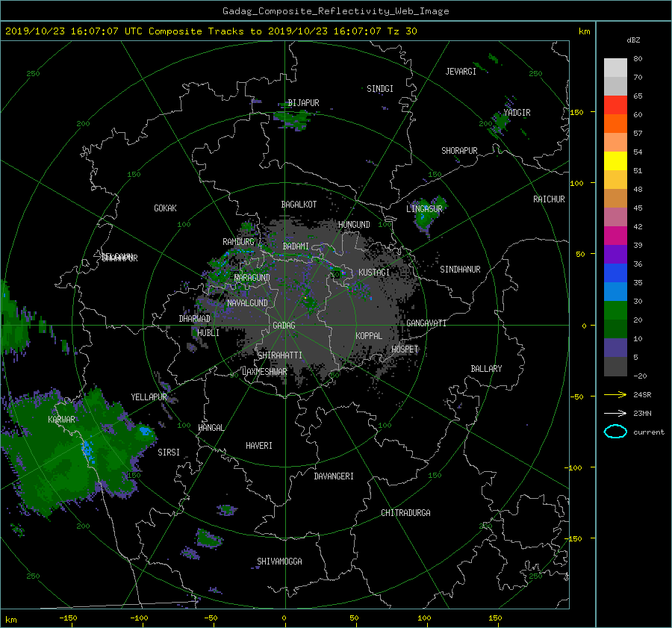Click the 0 bottom axis label

[x=284, y=618]
